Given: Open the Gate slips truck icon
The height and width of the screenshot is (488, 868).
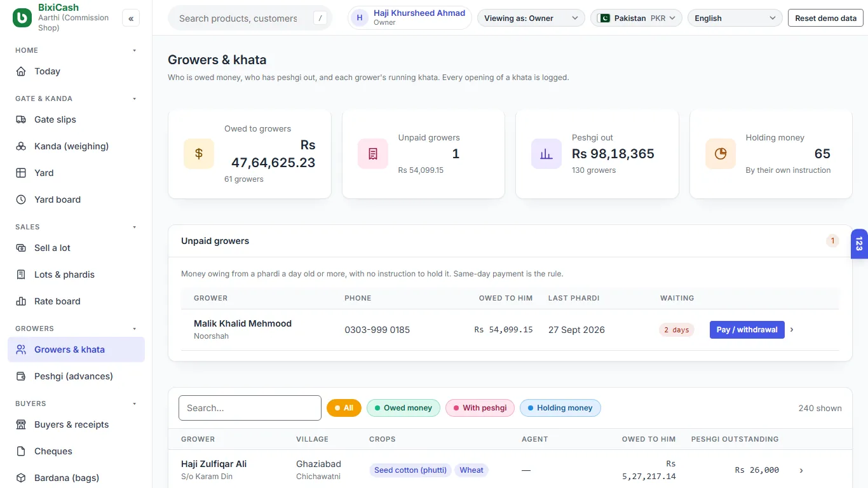Looking at the screenshot, I should point(21,119).
